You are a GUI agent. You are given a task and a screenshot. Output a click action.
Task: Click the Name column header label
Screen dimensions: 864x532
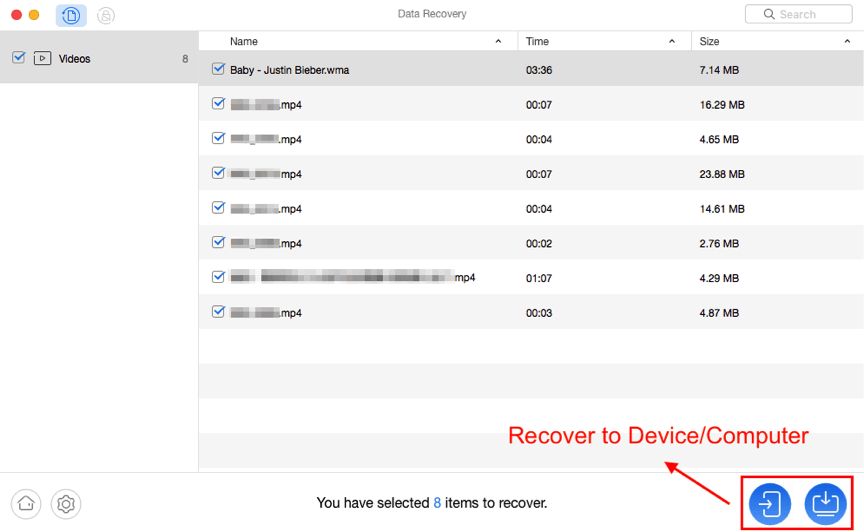pyautogui.click(x=244, y=41)
